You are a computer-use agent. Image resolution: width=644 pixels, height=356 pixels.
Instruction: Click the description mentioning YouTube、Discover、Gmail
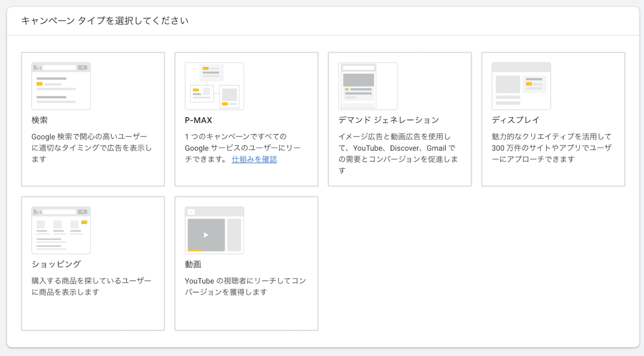tap(398, 153)
